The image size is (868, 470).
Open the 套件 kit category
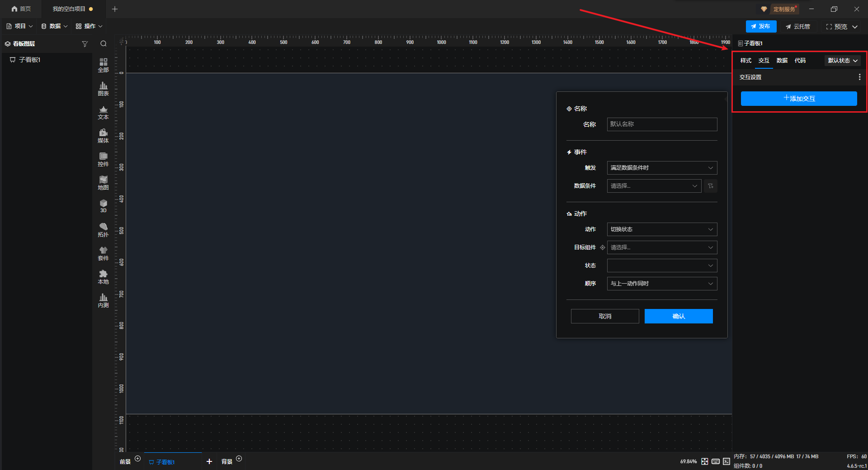pos(104,253)
